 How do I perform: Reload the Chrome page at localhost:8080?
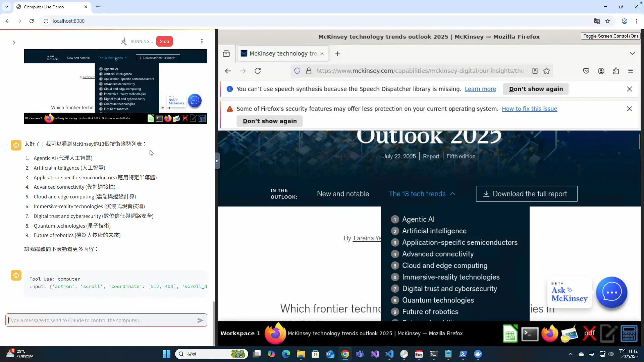pyautogui.click(x=32, y=21)
